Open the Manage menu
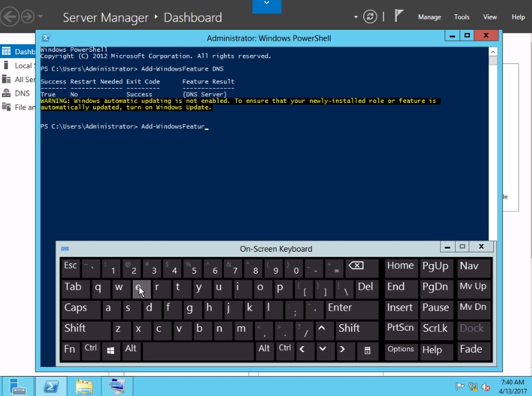 [x=429, y=17]
